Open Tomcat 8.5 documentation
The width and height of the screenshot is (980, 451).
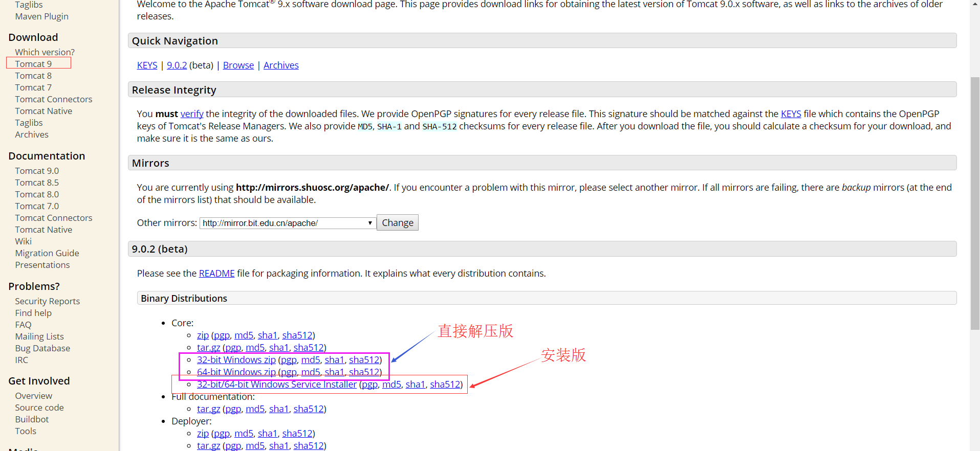coord(37,183)
